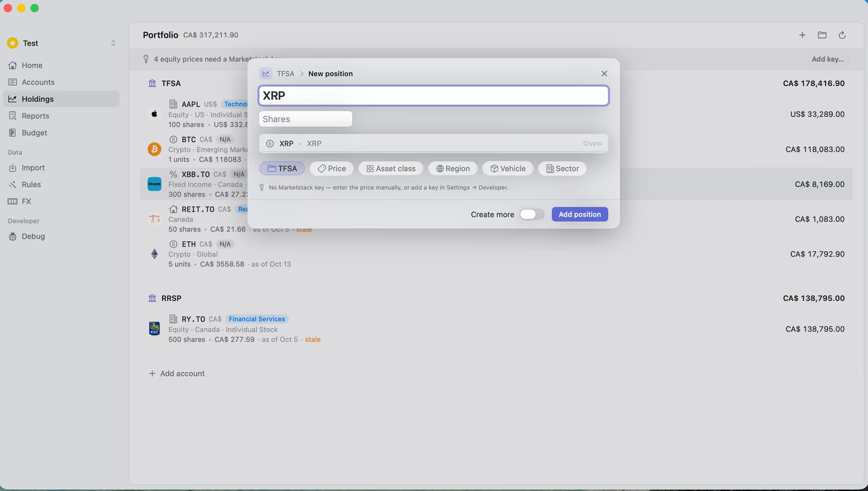Screen dimensions: 868x491
Task: Click the RBC logo for RY.TO
Action: click(155, 329)
